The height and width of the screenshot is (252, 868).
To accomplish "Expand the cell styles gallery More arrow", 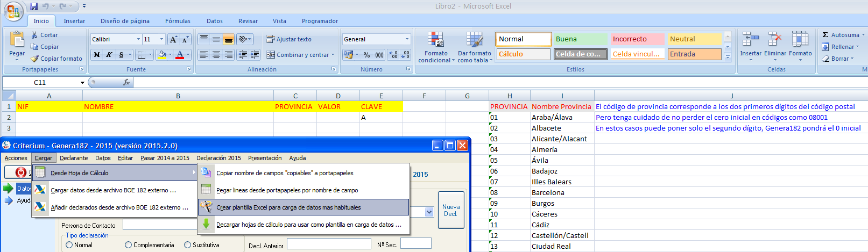I will [x=728, y=57].
